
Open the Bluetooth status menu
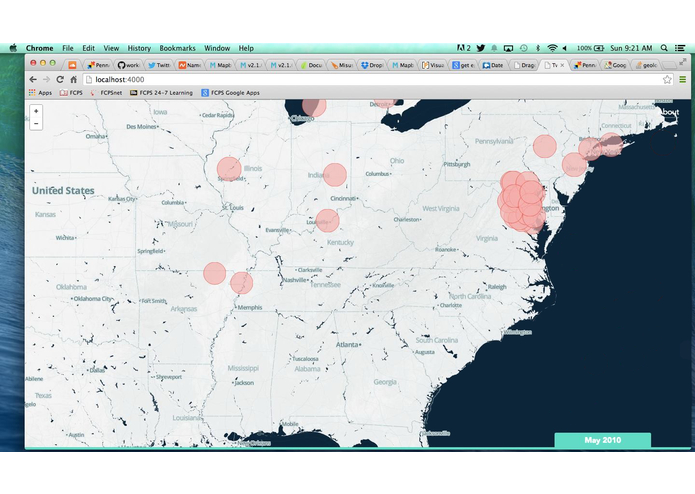538,48
